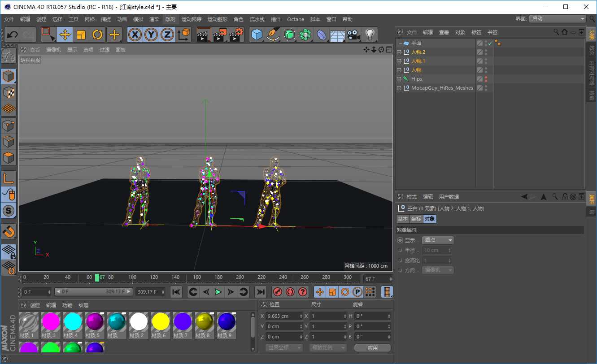
Task: Open the 缩放比例 dropdown
Action: point(328,348)
